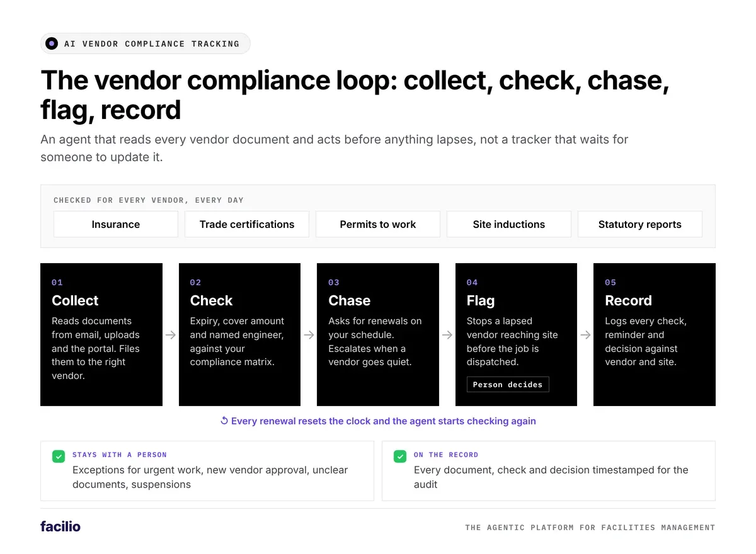Click the purple dot icon beside AI Vendor Compliance Tracking
Screen dimensions: 756x554
[52, 44]
